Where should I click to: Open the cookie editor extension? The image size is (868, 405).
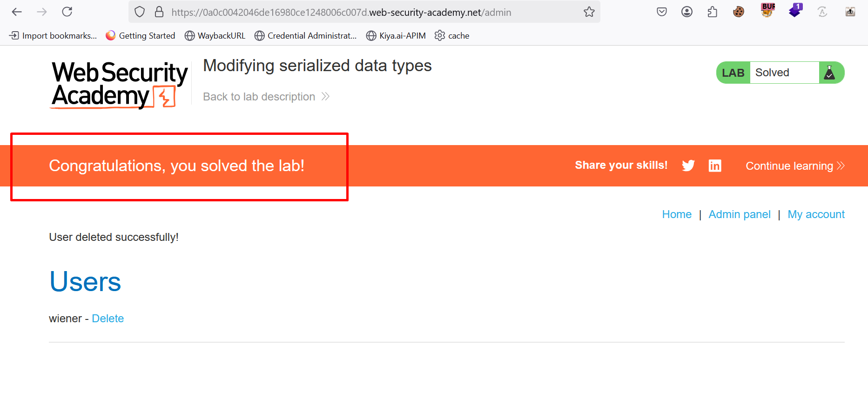[x=739, y=12]
